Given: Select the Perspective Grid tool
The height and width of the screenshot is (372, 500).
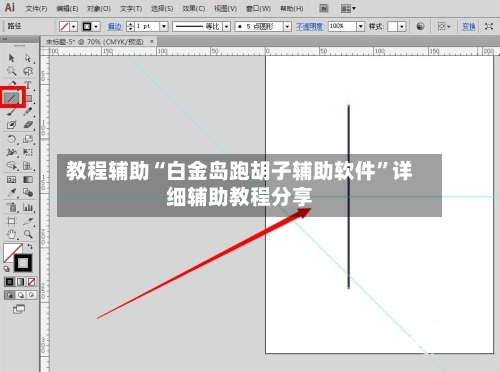Looking at the screenshot, I should (28, 166).
